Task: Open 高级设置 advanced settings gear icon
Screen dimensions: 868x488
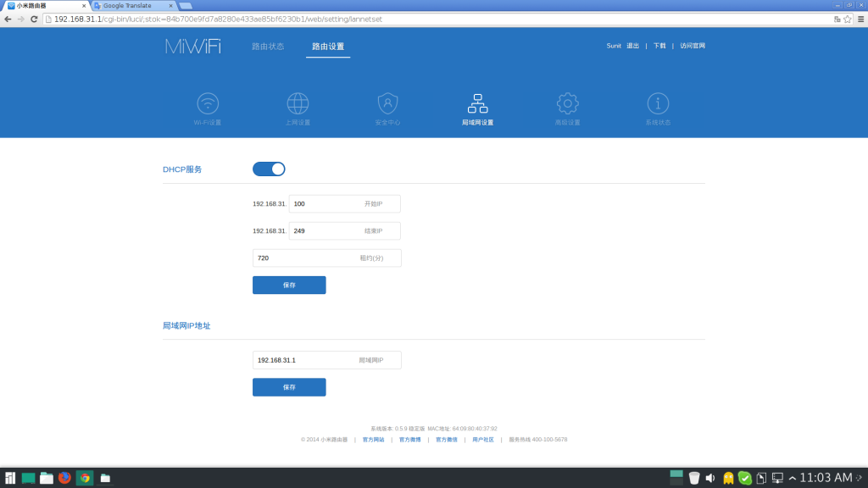Action: tap(566, 108)
